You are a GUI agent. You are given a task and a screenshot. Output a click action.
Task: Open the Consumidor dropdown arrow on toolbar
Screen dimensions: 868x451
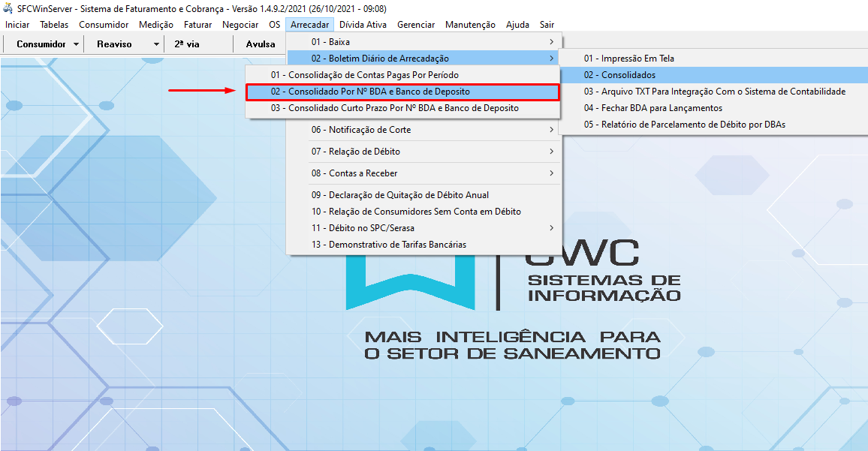tap(75, 44)
